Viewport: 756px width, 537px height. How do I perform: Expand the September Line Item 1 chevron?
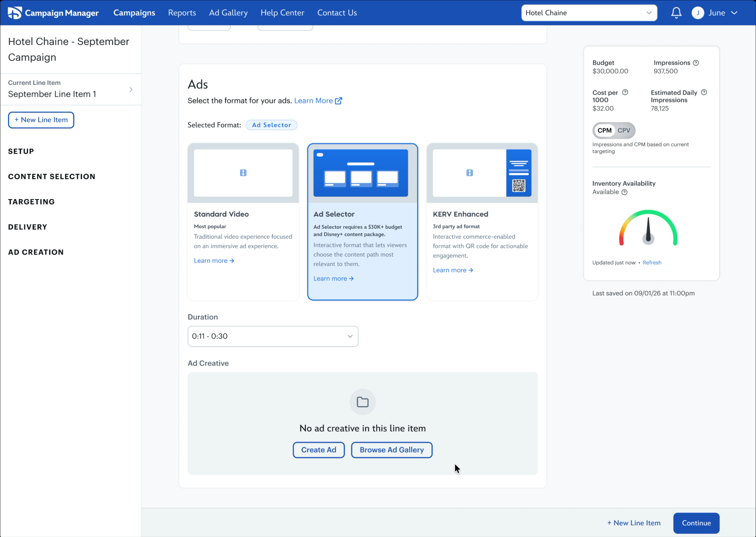(x=131, y=90)
